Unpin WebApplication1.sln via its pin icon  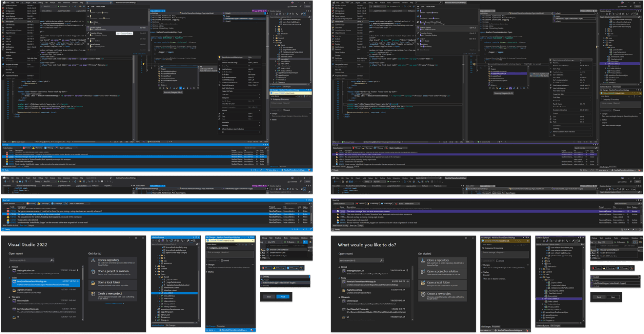tap(77, 270)
